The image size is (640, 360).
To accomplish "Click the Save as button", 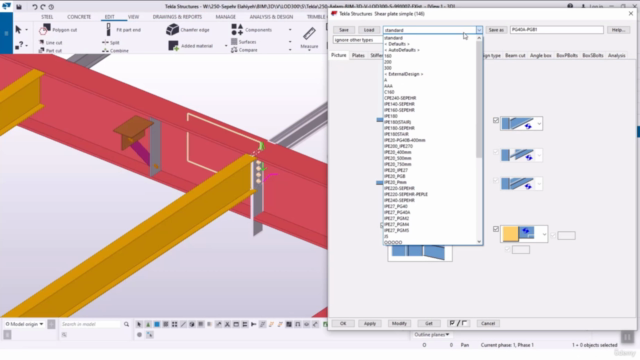I will click(496, 30).
